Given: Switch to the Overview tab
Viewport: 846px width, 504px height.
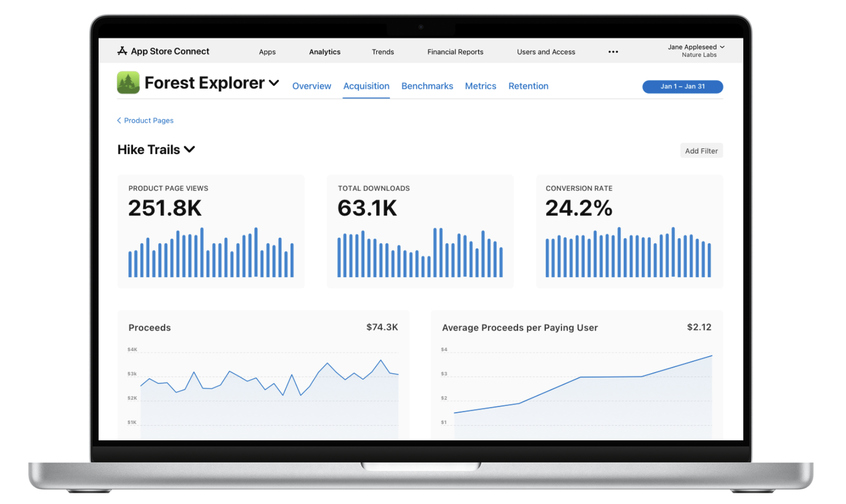Looking at the screenshot, I should pos(312,86).
